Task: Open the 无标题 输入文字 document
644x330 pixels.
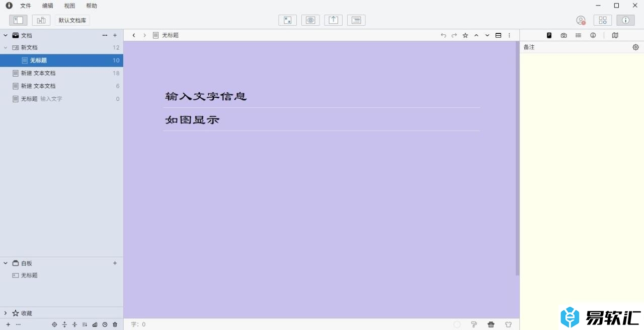Action: 61,99
